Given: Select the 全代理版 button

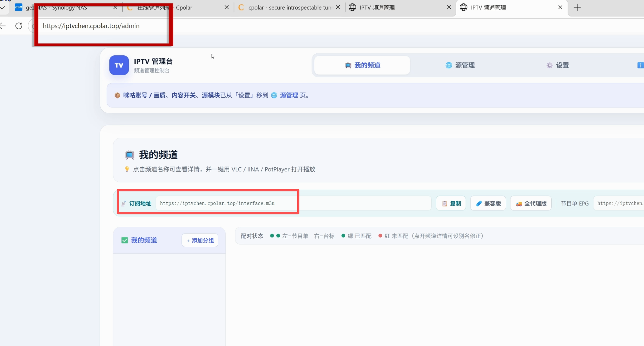Looking at the screenshot, I should pyautogui.click(x=531, y=203).
